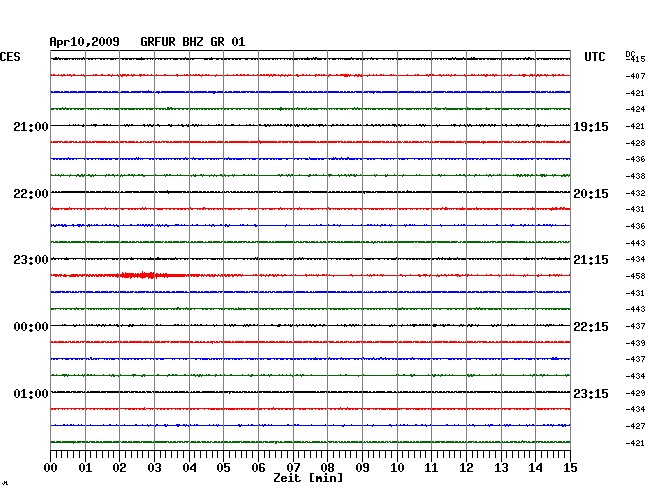Click minute axis label 02
This screenshot has width=650, height=494.
(x=119, y=468)
